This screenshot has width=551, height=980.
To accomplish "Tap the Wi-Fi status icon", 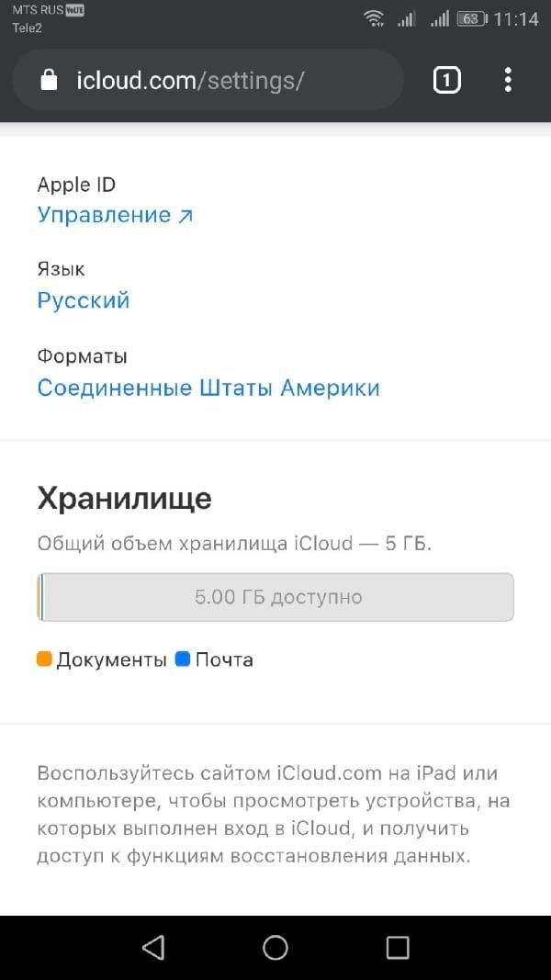I will 375,17.
